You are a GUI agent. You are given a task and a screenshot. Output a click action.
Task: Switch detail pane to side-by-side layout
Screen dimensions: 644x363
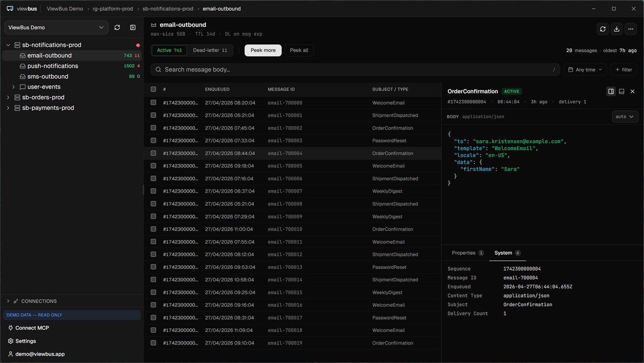pos(611,91)
